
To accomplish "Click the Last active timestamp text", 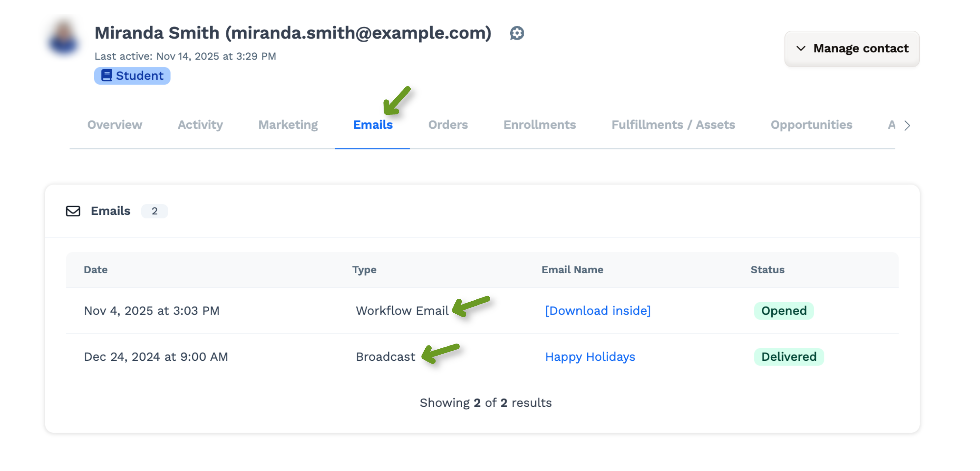I will [185, 56].
